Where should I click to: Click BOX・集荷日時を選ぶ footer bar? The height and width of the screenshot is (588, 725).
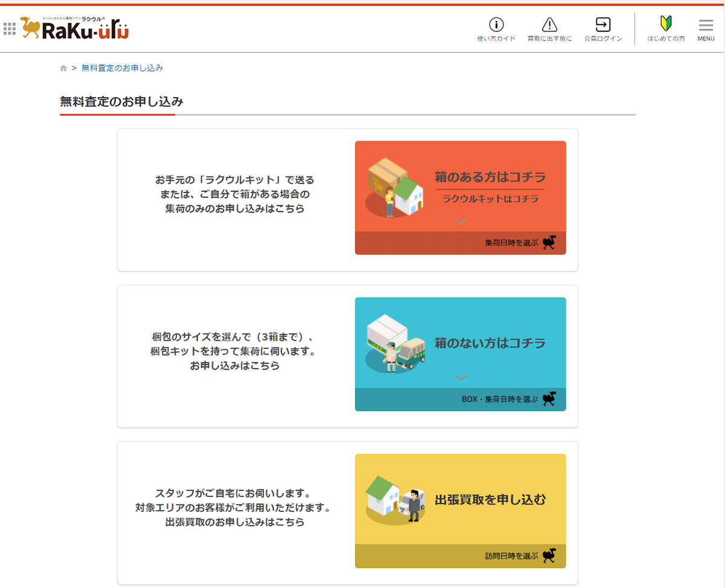(x=460, y=399)
